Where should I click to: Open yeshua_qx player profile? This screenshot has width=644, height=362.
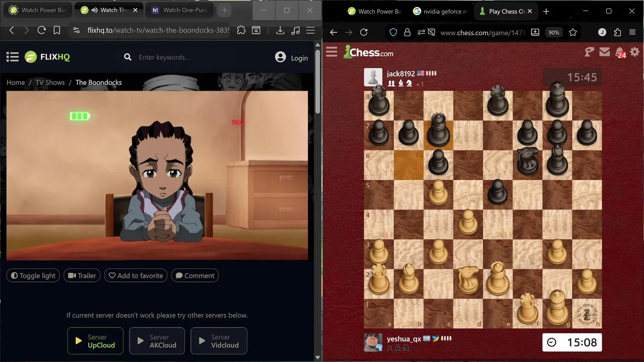tap(404, 339)
